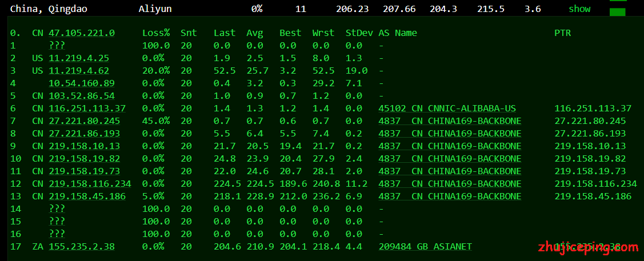The width and height of the screenshot is (644, 261).
Task: Open IP link 10.54.160.89
Action: (82, 83)
